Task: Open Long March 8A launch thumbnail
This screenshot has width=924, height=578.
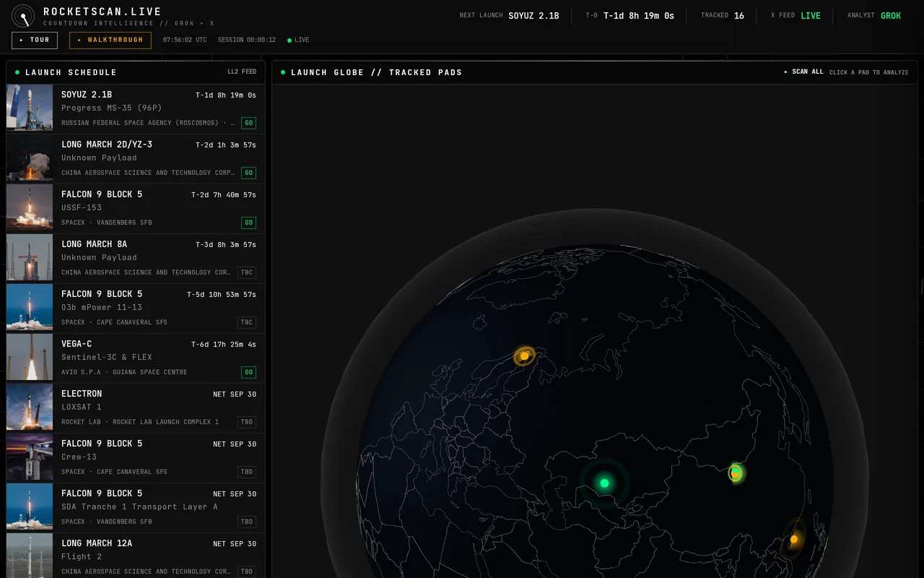Action: [30, 257]
